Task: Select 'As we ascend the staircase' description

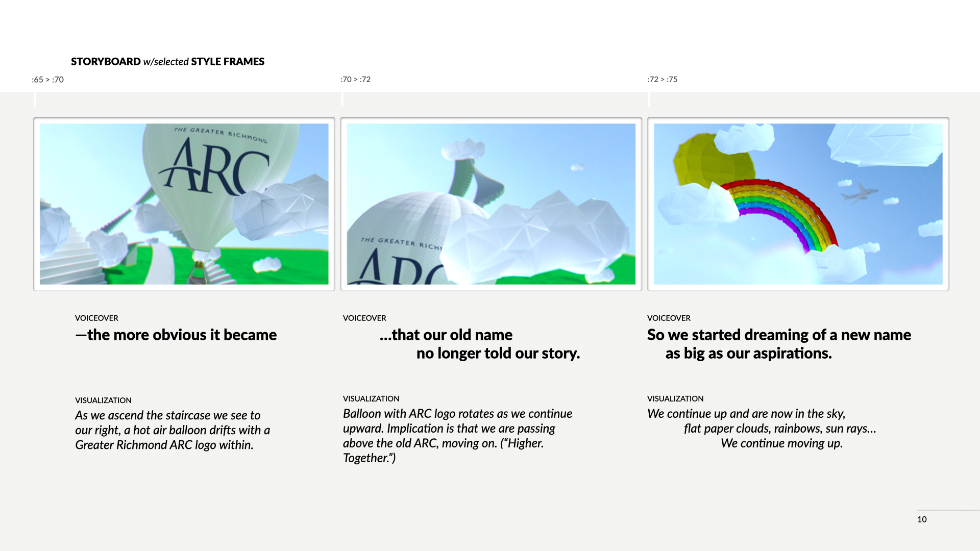Action: (x=172, y=430)
